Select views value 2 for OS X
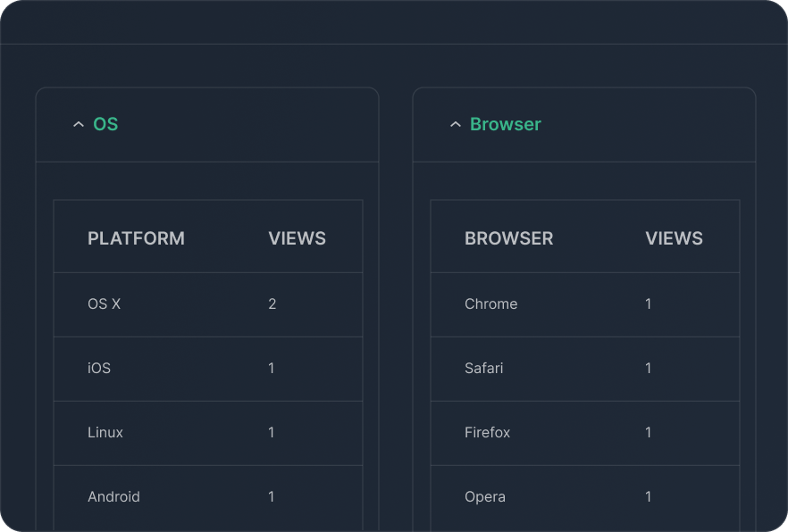The width and height of the screenshot is (788, 532). tap(272, 303)
